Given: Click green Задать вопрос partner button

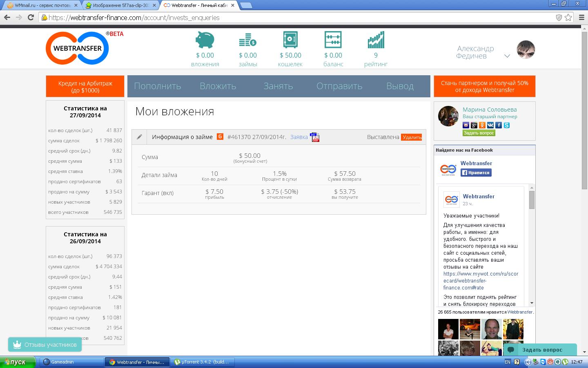Looking at the screenshot, I should point(479,133).
